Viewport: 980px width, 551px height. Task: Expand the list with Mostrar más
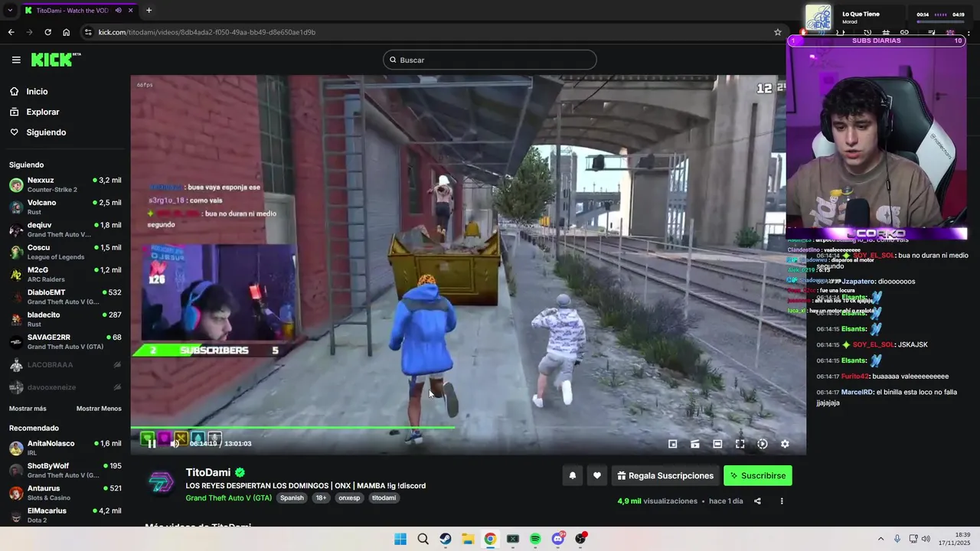[x=28, y=408]
